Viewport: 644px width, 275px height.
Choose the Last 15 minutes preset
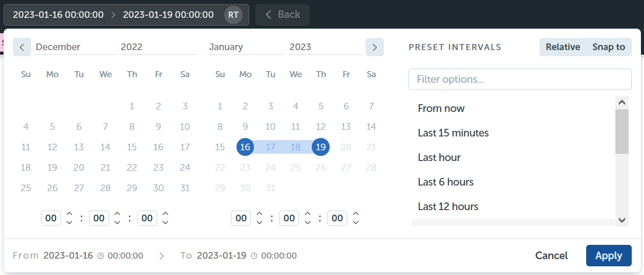(513, 133)
